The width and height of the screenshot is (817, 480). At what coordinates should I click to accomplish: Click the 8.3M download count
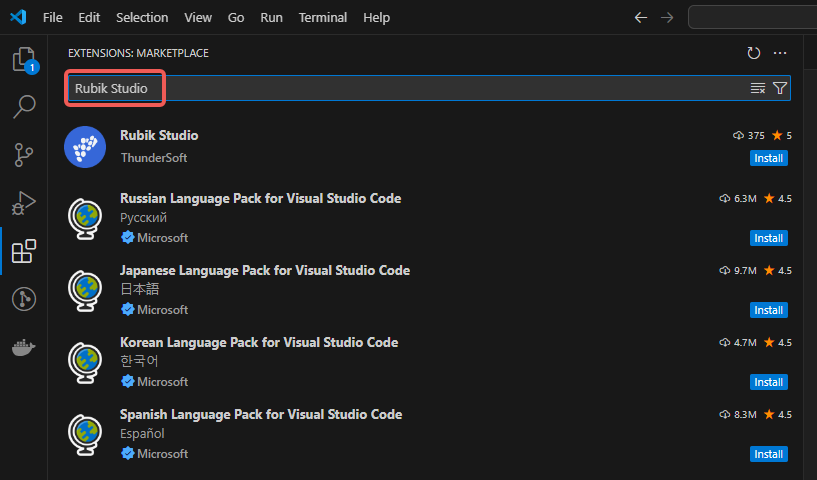738,414
